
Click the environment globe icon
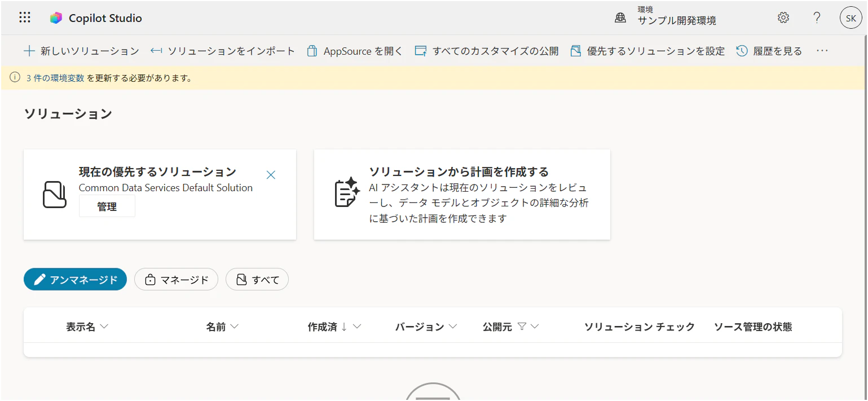click(620, 18)
